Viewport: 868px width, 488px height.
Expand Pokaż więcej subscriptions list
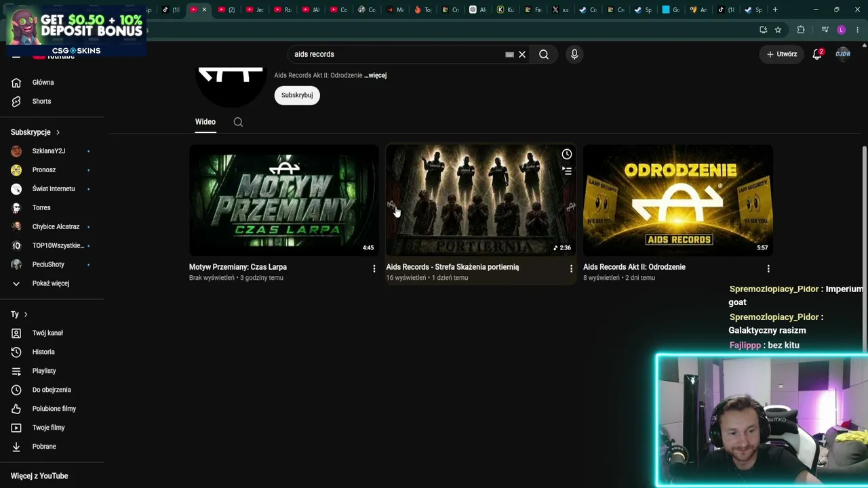(52, 283)
